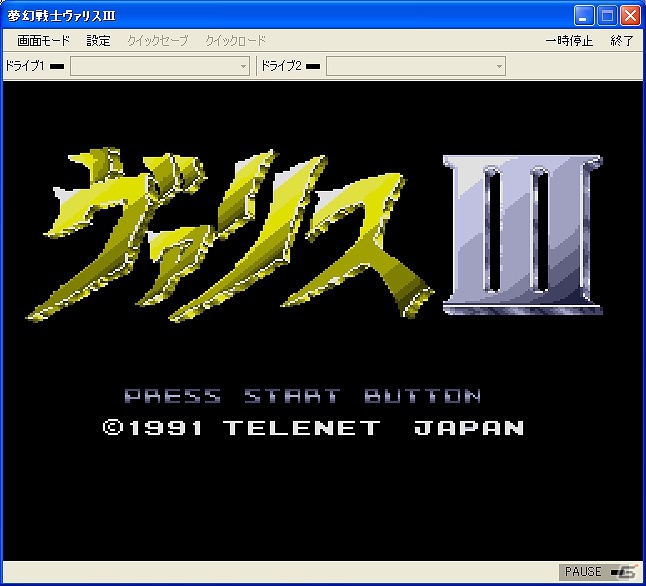Viewport: 646px width, 586px height.
Task: Click the yellow ヴァリス title logo
Action: [229, 235]
